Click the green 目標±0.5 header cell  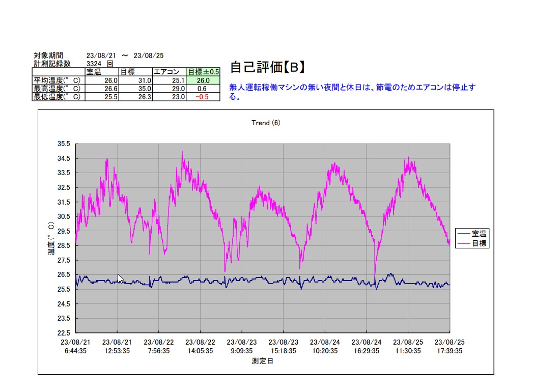click(204, 72)
